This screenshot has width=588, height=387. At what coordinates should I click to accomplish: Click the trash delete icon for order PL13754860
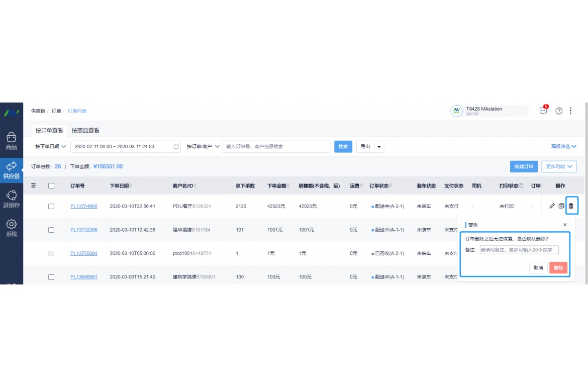(x=571, y=206)
